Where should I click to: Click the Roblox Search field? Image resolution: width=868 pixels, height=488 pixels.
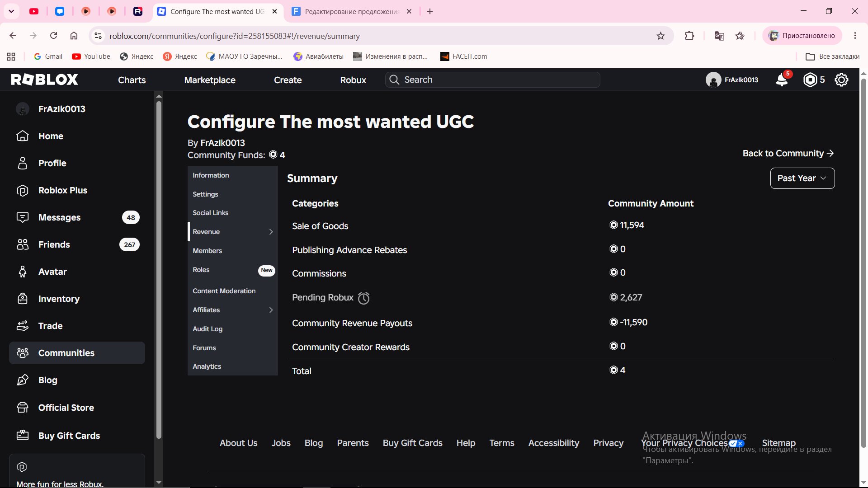(x=492, y=80)
